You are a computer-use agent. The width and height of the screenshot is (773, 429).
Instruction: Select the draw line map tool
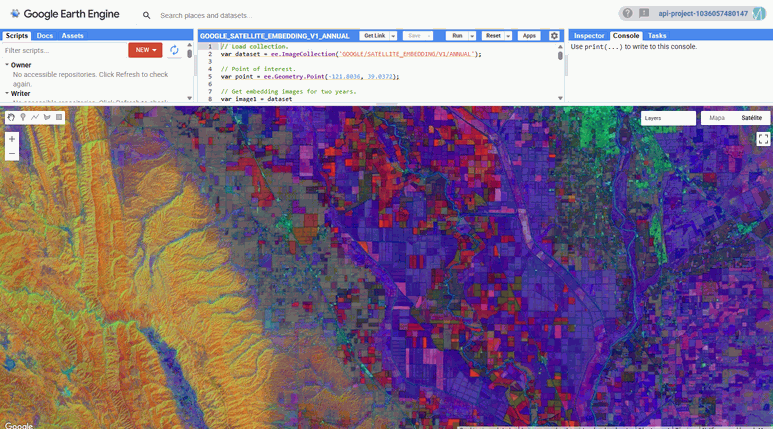35,117
